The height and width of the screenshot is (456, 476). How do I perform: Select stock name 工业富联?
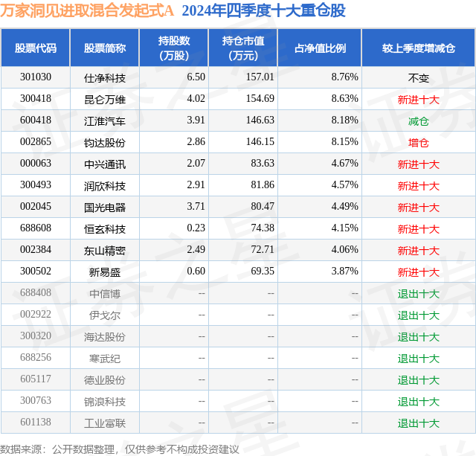click(105, 423)
